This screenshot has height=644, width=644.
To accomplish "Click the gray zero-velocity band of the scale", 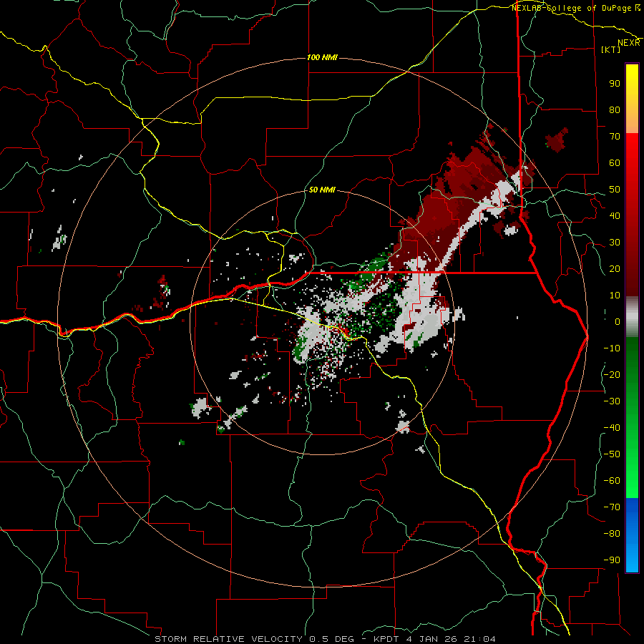I will [632, 316].
